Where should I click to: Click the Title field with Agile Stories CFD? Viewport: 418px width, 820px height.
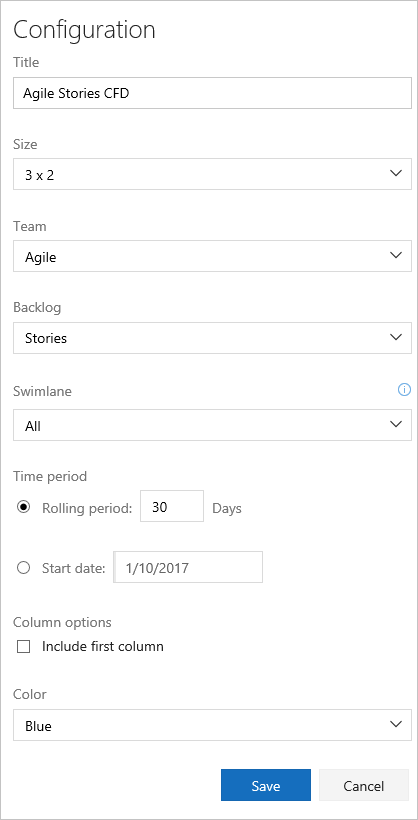click(x=212, y=93)
